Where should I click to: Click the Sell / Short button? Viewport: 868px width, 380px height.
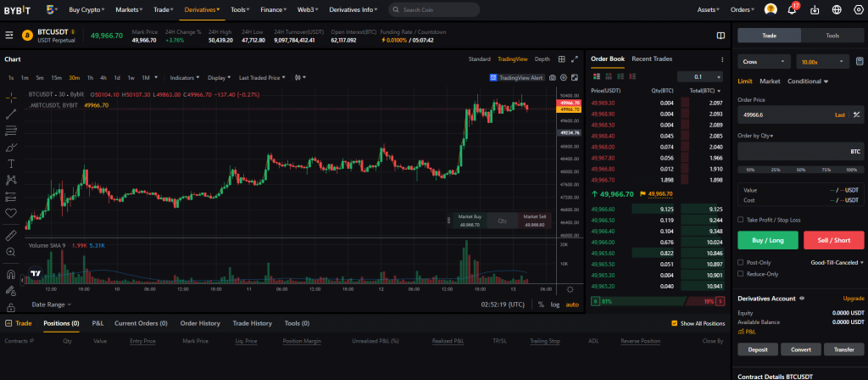click(x=834, y=240)
